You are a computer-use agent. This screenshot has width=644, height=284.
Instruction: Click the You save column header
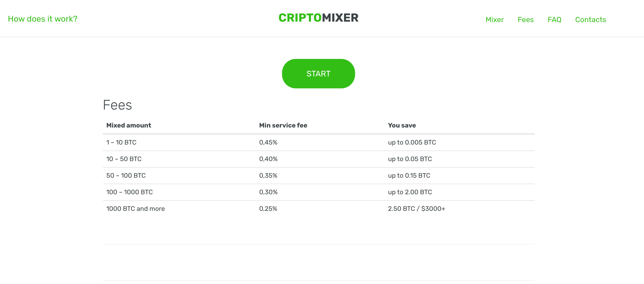[402, 125]
